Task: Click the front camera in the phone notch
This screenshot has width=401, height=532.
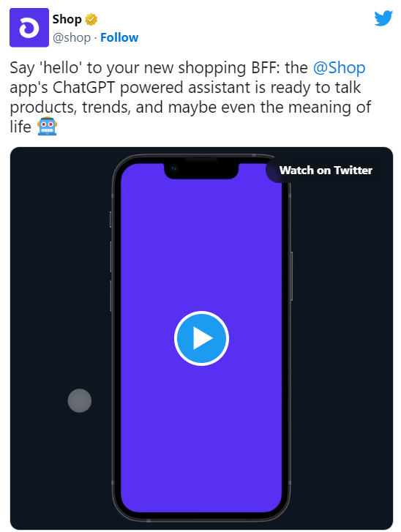Action: click(x=173, y=168)
